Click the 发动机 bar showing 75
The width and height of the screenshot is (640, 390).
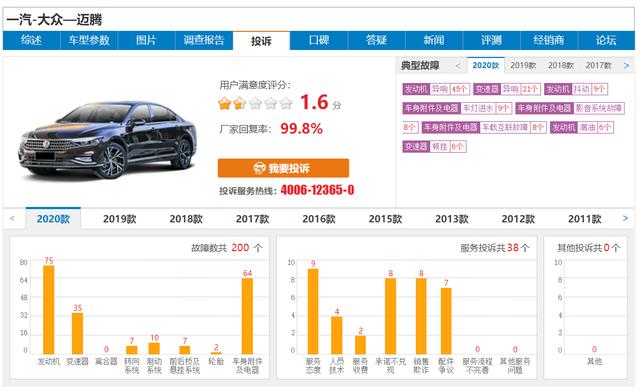tap(49, 310)
